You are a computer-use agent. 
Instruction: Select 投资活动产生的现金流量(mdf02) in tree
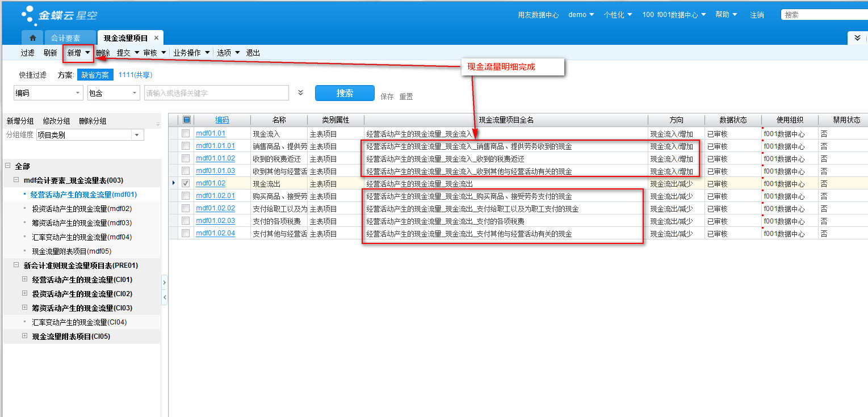(82, 208)
